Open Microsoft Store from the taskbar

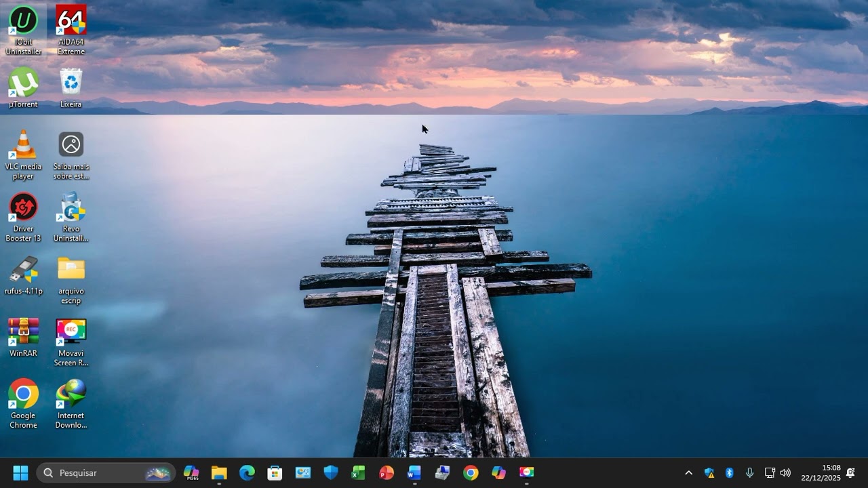[275, 473]
